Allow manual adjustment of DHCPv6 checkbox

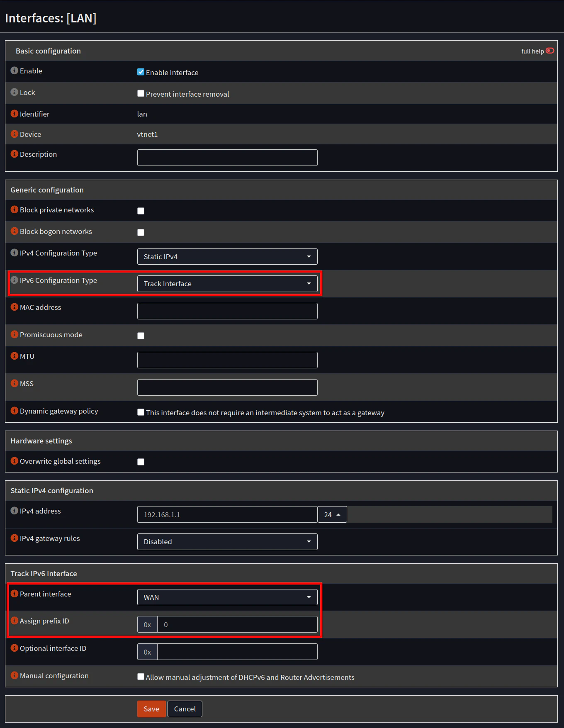[x=141, y=677]
